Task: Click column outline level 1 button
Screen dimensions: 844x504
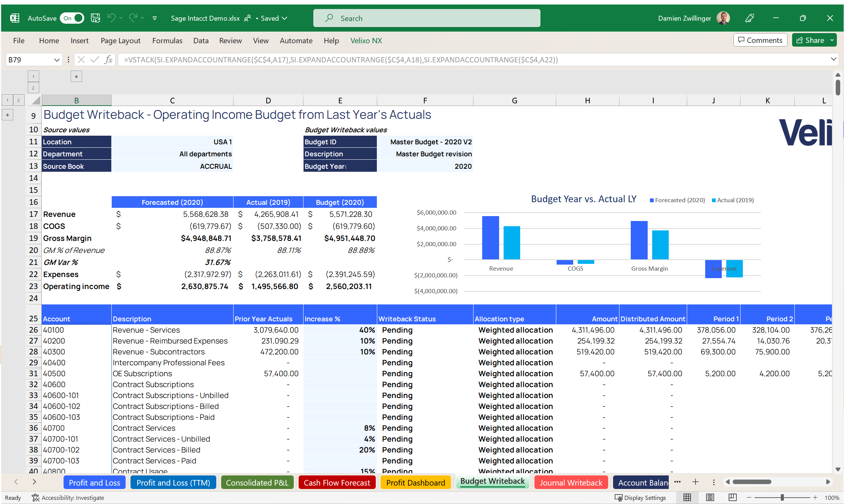Action: coord(33,77)
